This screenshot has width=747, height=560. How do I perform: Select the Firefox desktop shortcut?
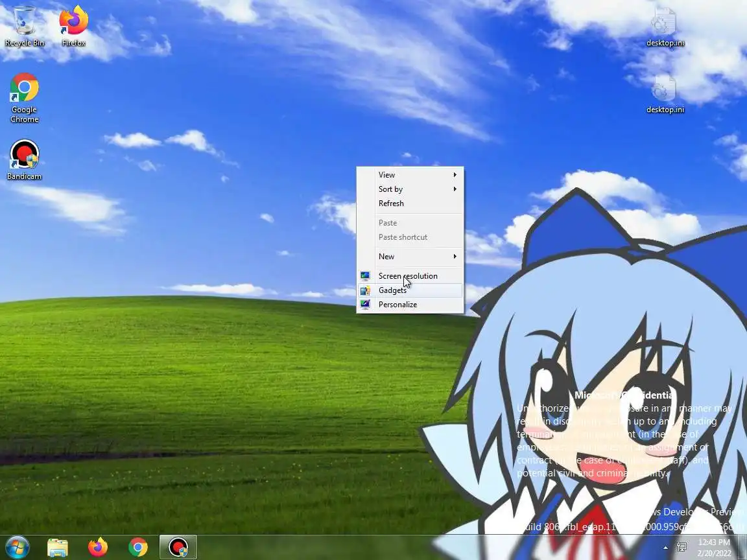tap(73, 26)
